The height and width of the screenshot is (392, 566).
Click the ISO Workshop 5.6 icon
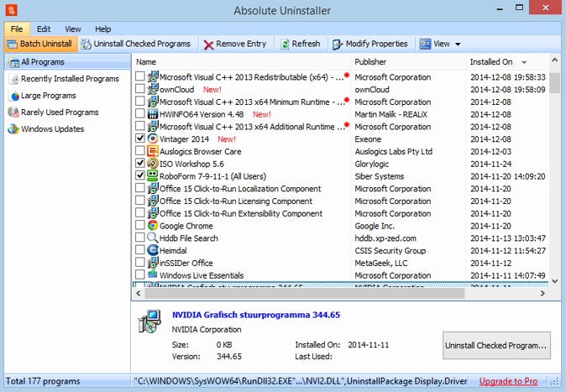(153, 164)
